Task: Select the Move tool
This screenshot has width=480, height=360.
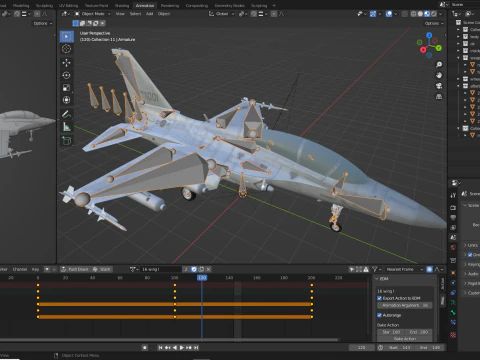Action: [x=67, y=63]
